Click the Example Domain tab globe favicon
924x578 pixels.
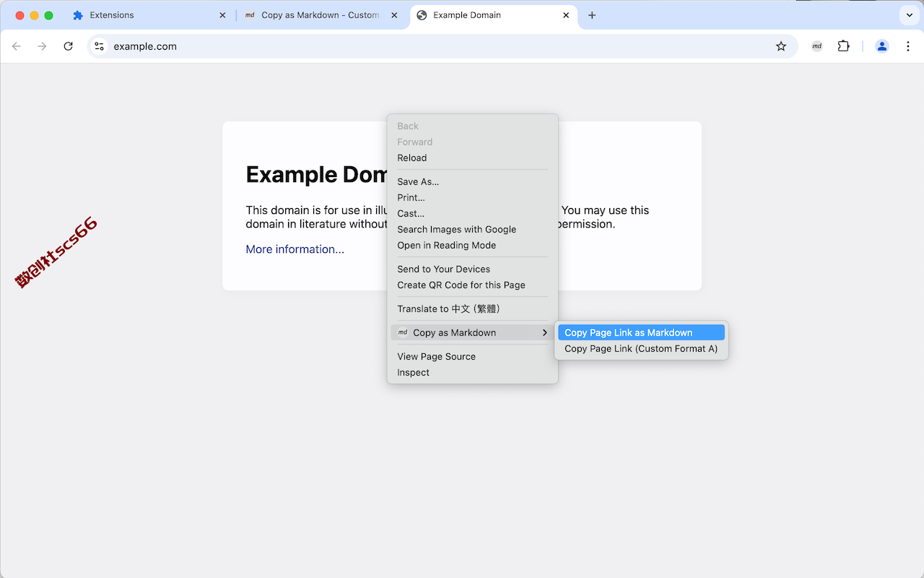pyautogui.click(x=422, y=15)
